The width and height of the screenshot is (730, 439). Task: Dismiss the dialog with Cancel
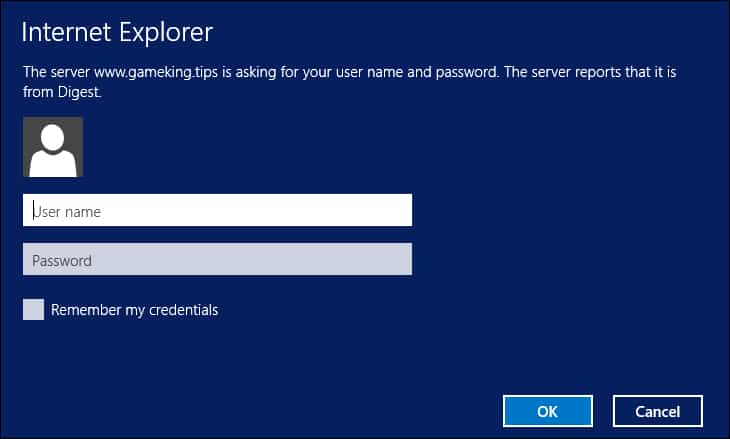click(x=658, y=411)
